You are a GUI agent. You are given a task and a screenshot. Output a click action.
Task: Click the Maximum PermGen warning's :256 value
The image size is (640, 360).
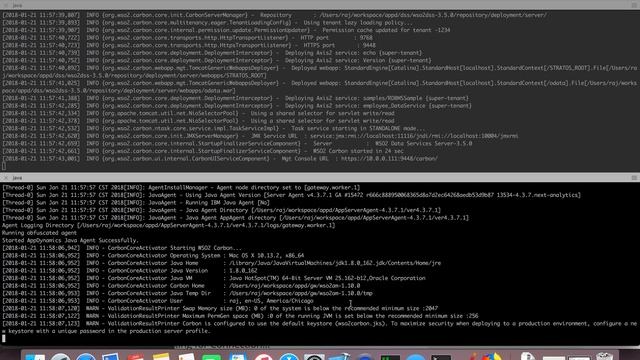pyautogui.click(x=471, y=316)
